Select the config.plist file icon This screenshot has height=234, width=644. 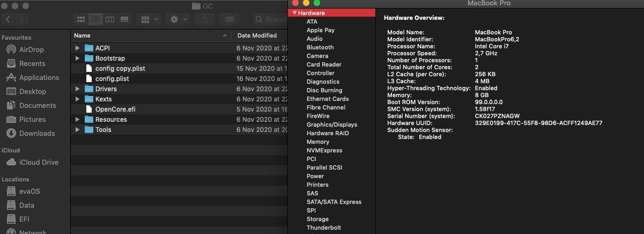pos(89,78)
